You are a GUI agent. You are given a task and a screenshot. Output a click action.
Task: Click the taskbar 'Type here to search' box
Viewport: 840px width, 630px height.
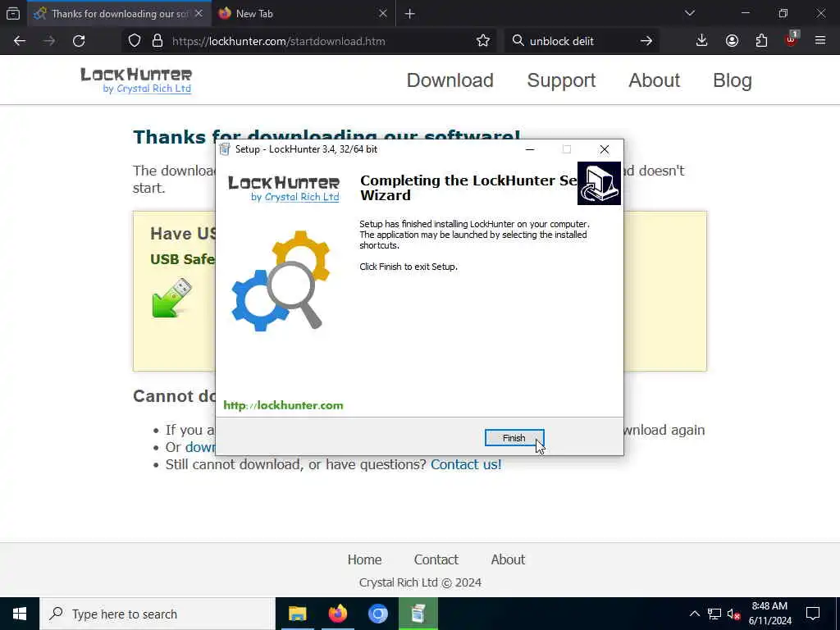157,614
